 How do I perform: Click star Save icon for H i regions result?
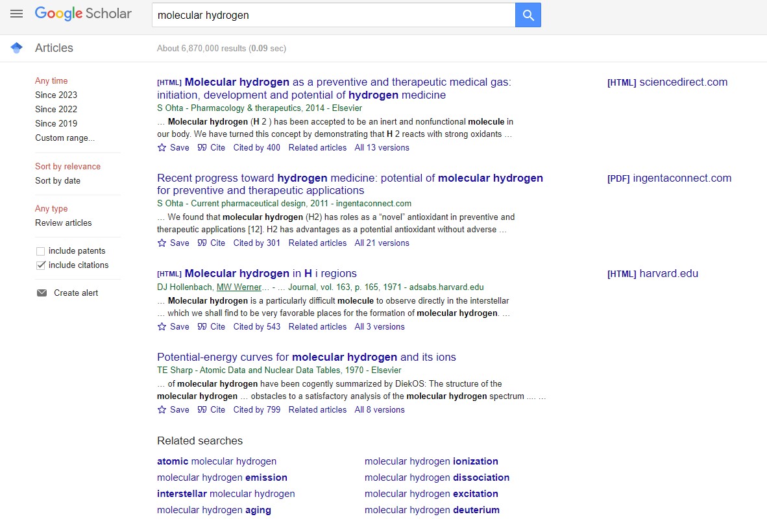[x=162, y=326]
